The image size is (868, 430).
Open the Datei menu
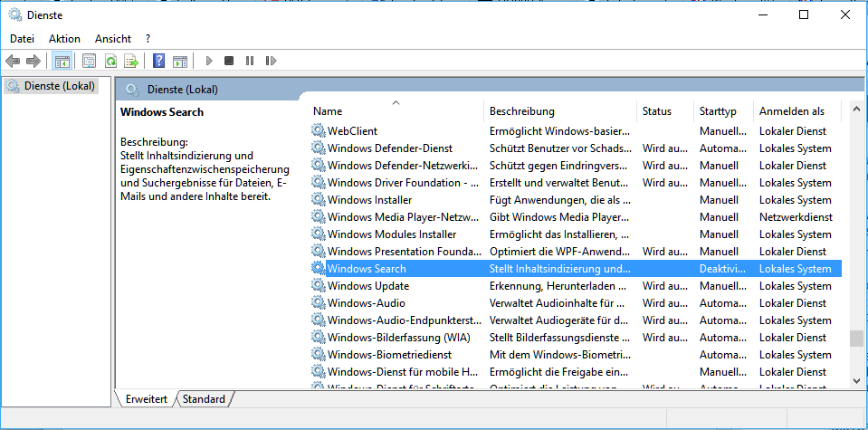click(x=22, y=39)
